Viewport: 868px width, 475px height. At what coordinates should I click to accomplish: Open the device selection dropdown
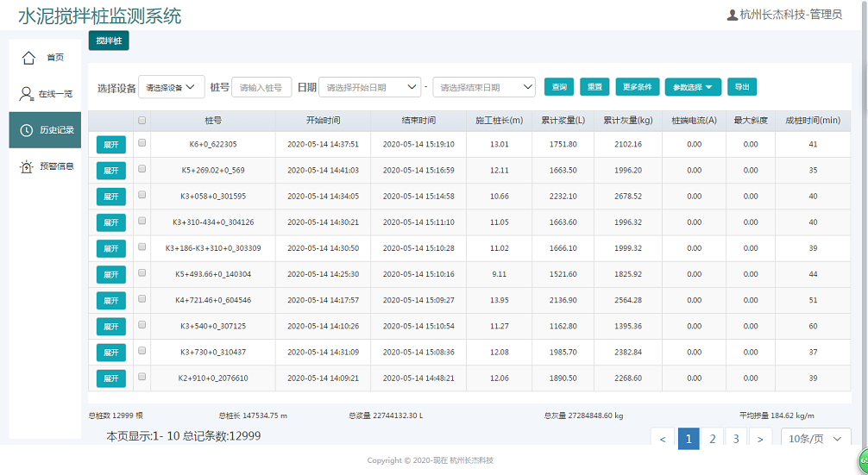tap(172, 87)
